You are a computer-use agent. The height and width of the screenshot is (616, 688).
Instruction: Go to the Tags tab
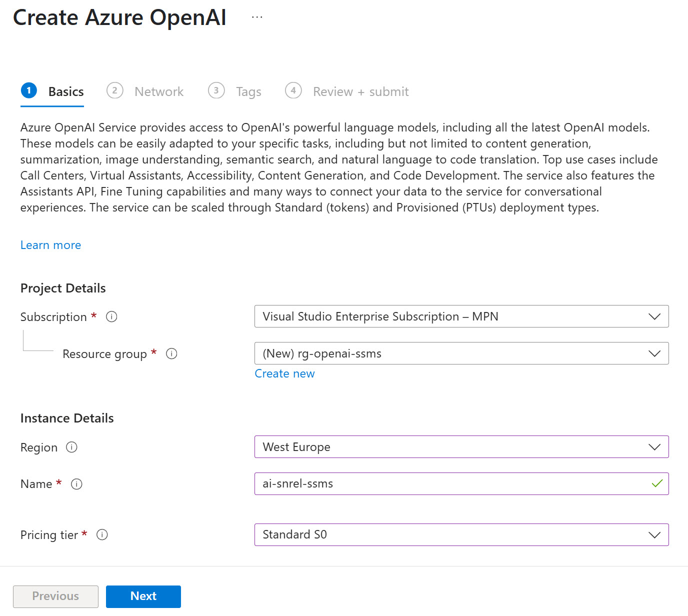click(248, 91)
